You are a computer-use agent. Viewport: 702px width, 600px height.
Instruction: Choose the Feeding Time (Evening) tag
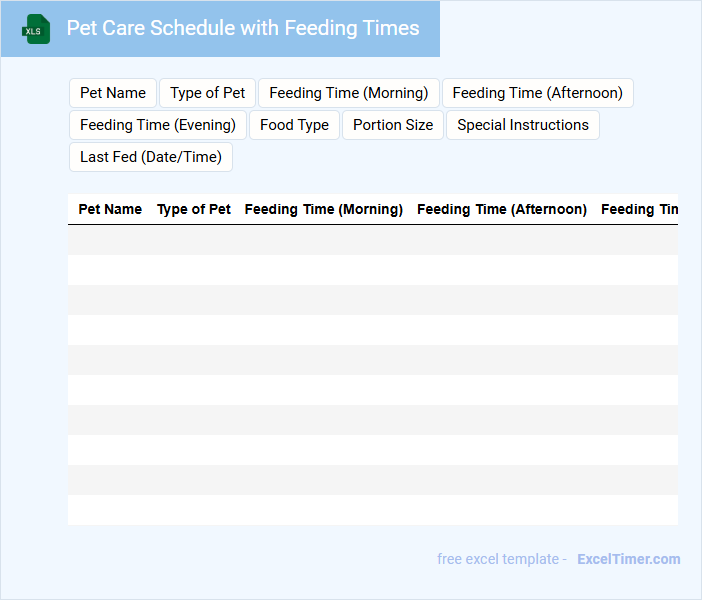point(158,125)
